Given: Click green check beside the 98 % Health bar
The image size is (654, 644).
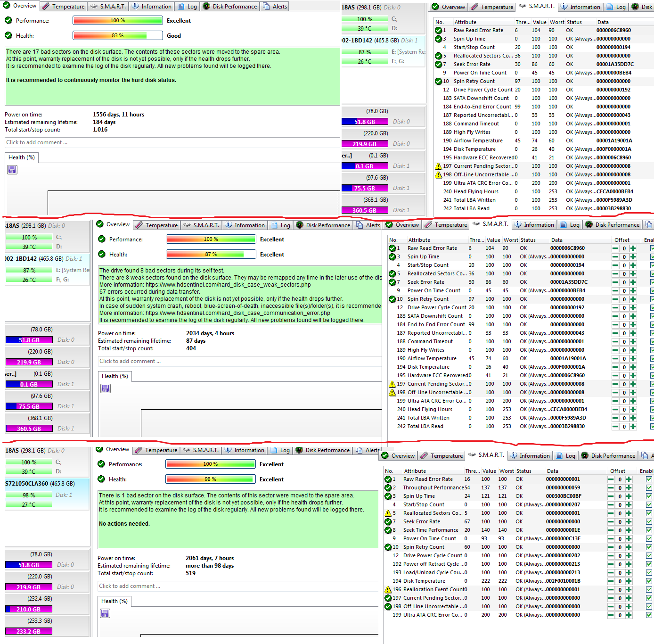Looking at the screenshot, I should click(x=101, y=479).
